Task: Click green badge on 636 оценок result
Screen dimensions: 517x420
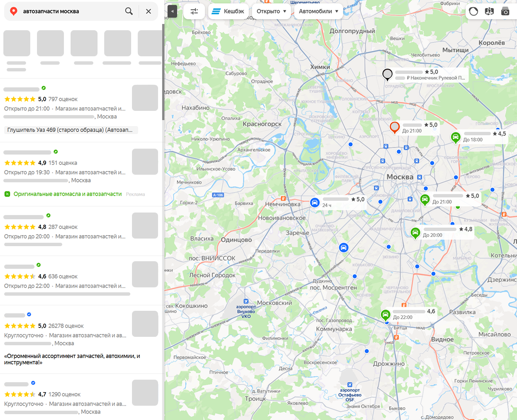Action: 39,265
